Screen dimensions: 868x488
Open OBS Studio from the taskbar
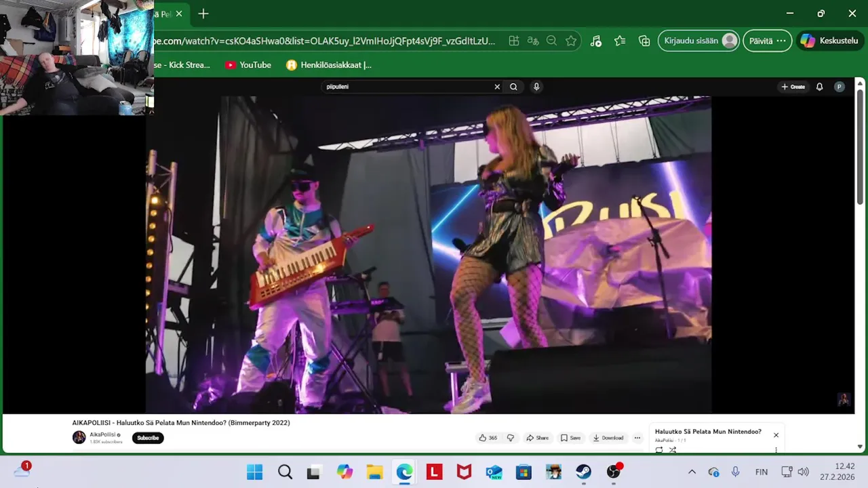[614, 472]
